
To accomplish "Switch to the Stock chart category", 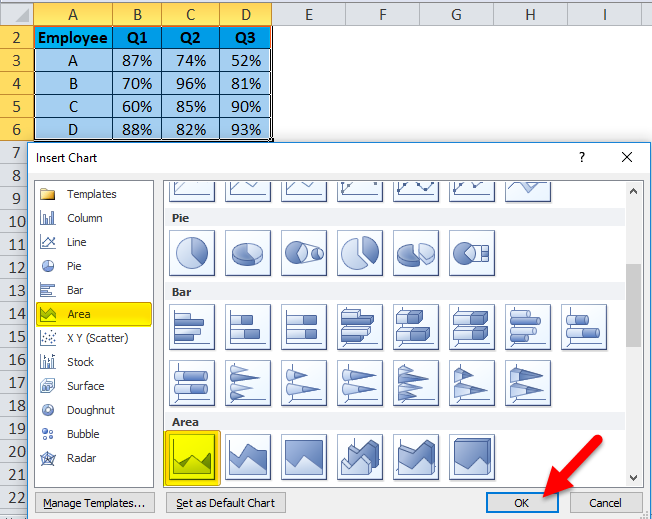I will (94, 362).
